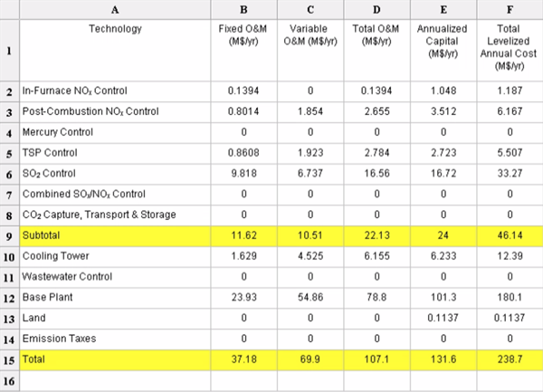Click the value 12.39
Viewport: 543px width, 392px height.
tap(510, 256)
